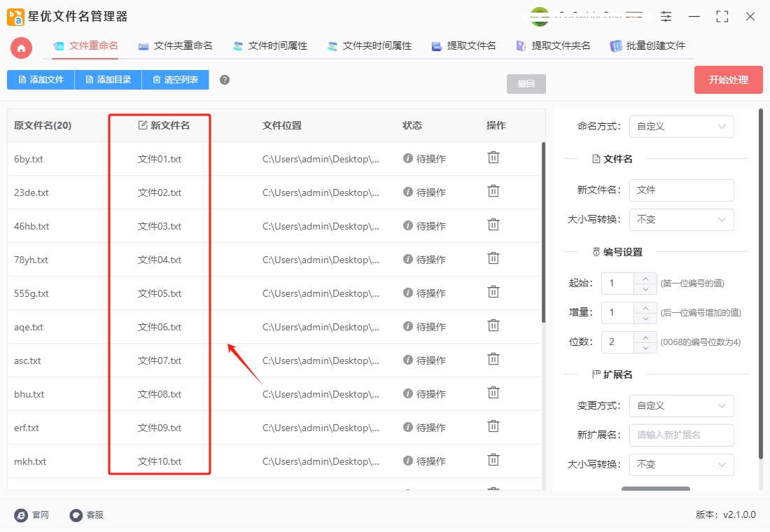Click the 起始 number field
Screen dimensions: 770x532
[x=618, y=283]
